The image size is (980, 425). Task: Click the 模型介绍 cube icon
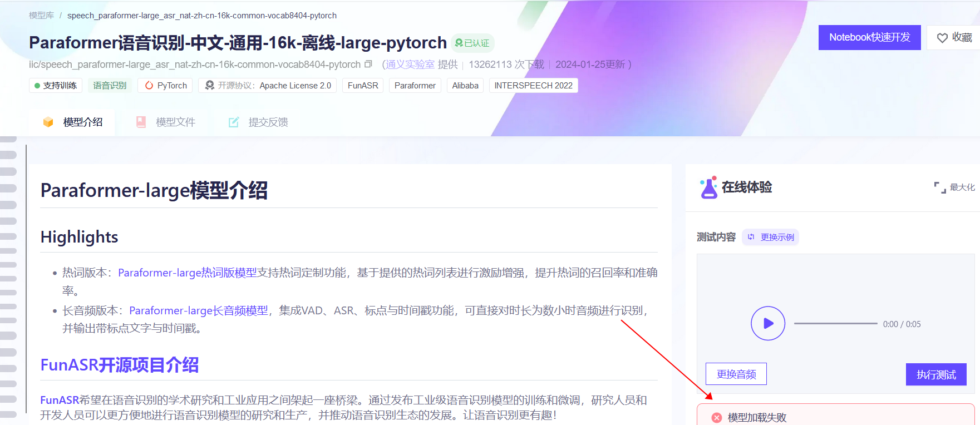coord(48,122)
